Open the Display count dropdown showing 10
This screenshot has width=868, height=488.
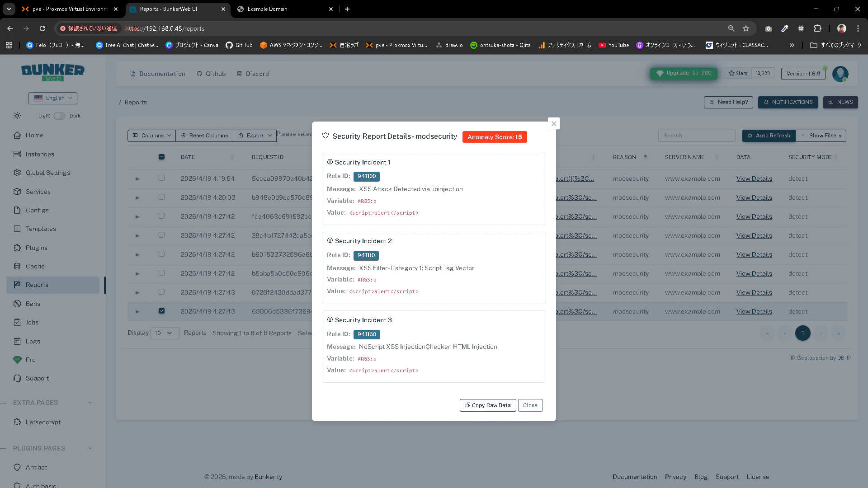[x=165, y=333]
